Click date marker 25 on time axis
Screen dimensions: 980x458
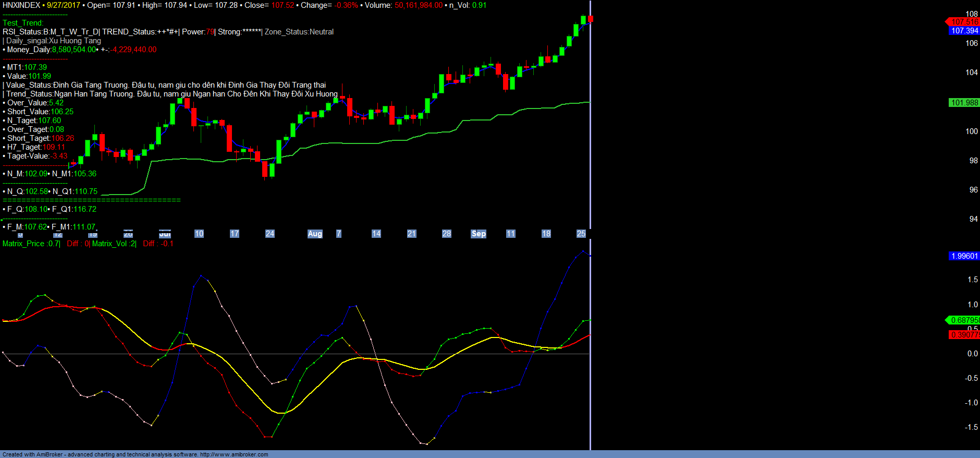pyautogui.click(x=581, y=234)
